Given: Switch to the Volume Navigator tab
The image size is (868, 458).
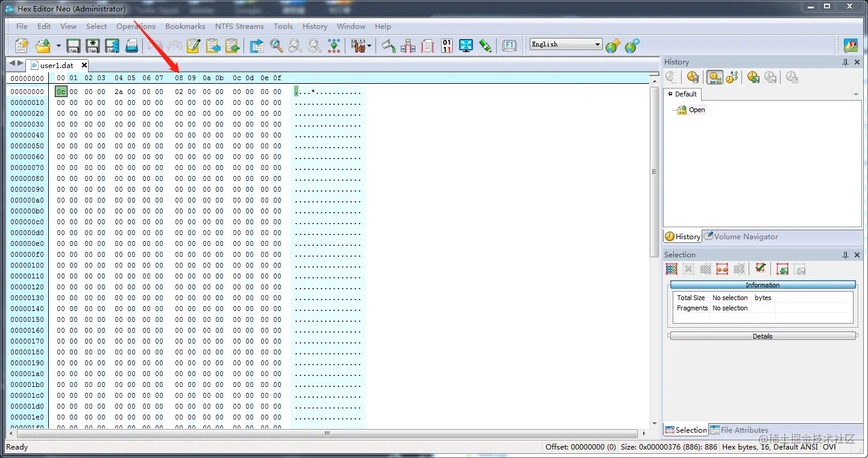Looking at the screenshot, I should point(740,236).
